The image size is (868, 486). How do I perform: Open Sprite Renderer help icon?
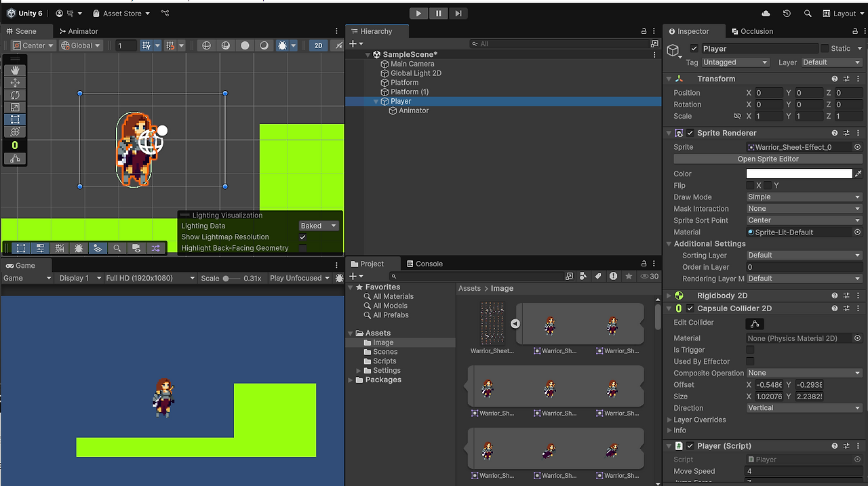(x=835, y=133)
